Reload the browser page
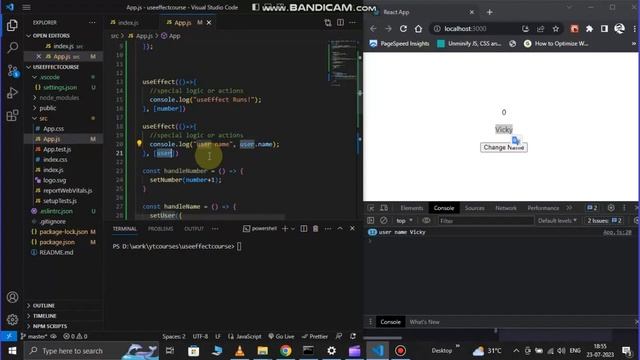 403,29
